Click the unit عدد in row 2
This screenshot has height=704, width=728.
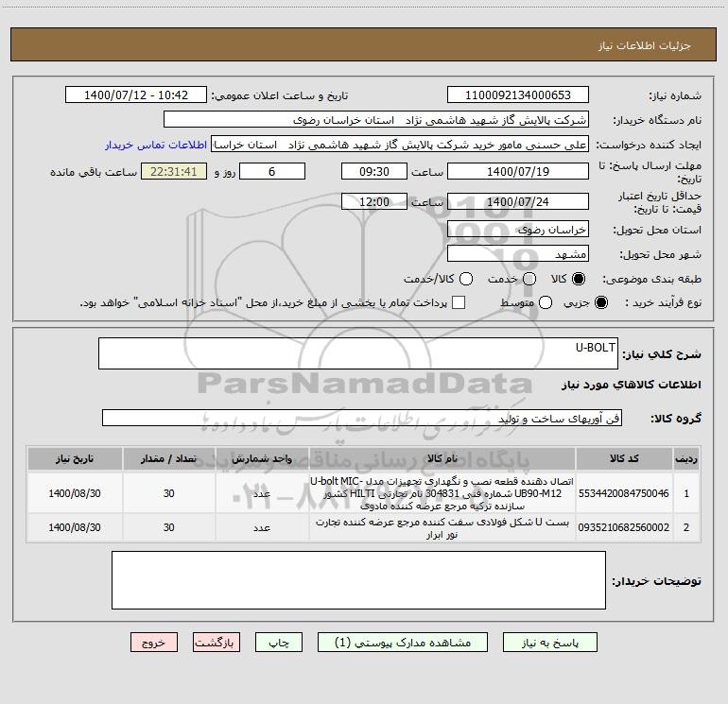coord(262,527)
